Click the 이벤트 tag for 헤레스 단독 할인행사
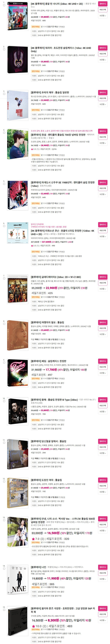The width and height of the screenshot is (110, 644). (34, 301)
